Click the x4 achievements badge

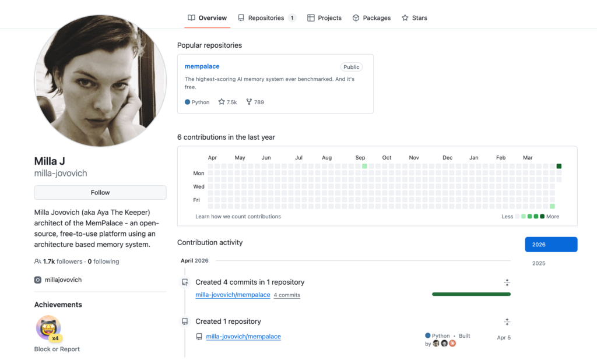click(48, 328)
